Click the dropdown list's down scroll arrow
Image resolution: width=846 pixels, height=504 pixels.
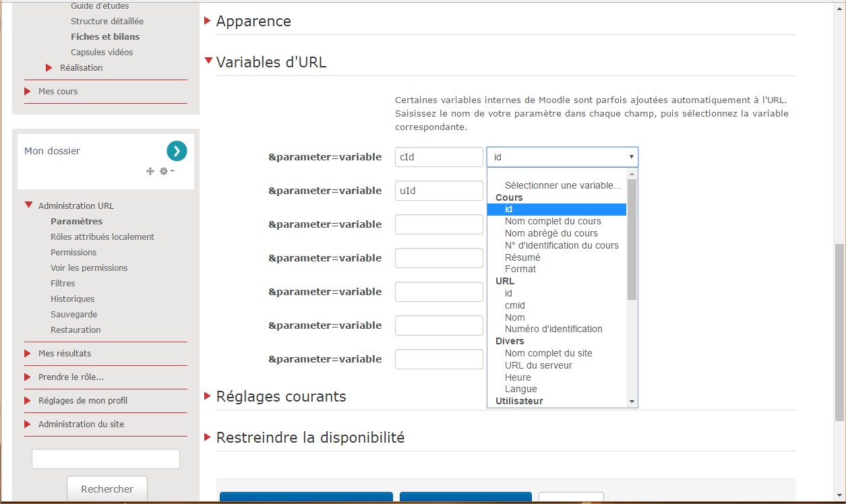(x=632, y=402)
